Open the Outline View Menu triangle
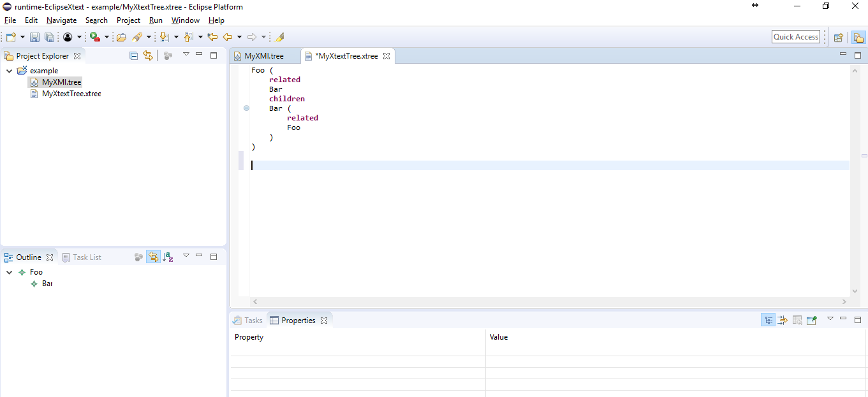This screenshot has width=868, height=397. [186, 256]
